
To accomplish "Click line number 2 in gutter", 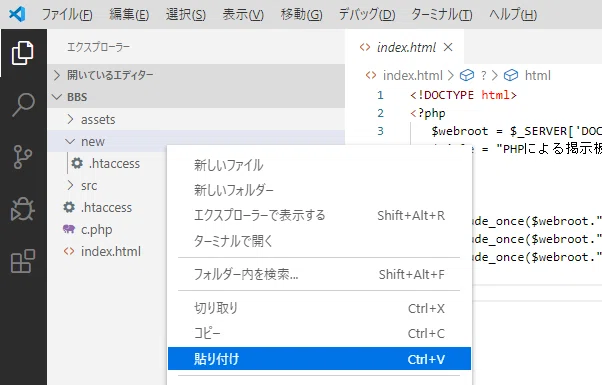I will coord(380,113).
